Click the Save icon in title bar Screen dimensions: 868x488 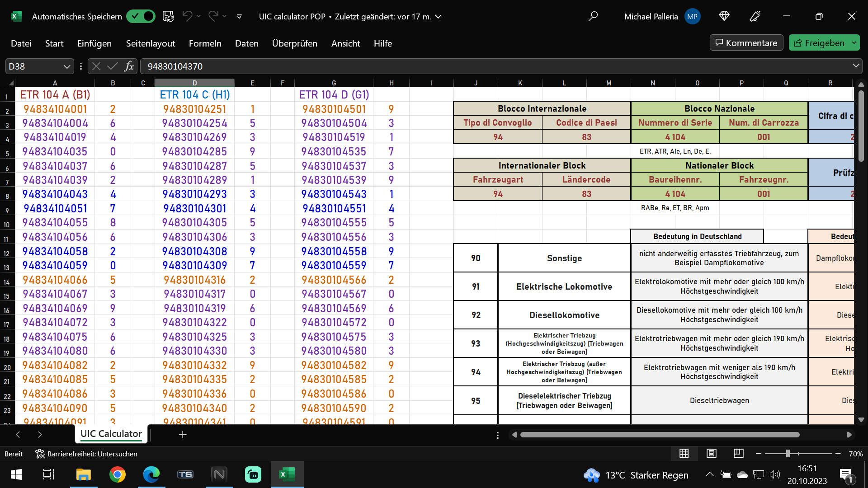(x=168, y=16)
